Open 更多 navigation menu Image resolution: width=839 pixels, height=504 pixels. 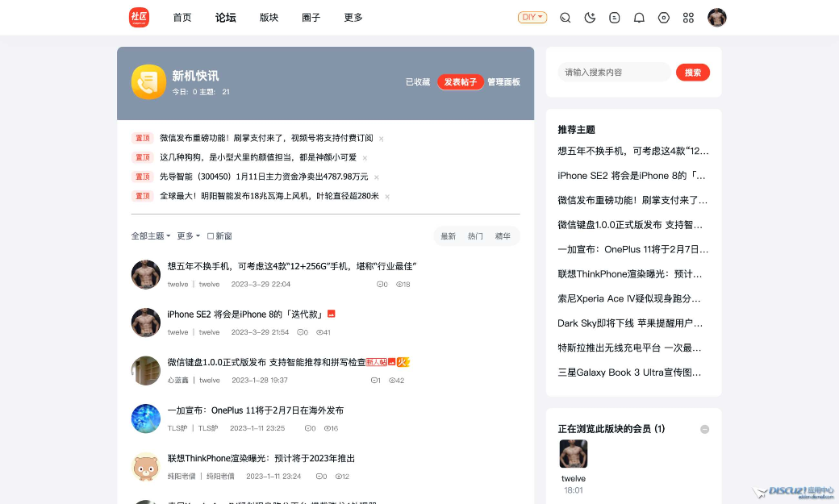pyautogui.click(x=353, y=18)
